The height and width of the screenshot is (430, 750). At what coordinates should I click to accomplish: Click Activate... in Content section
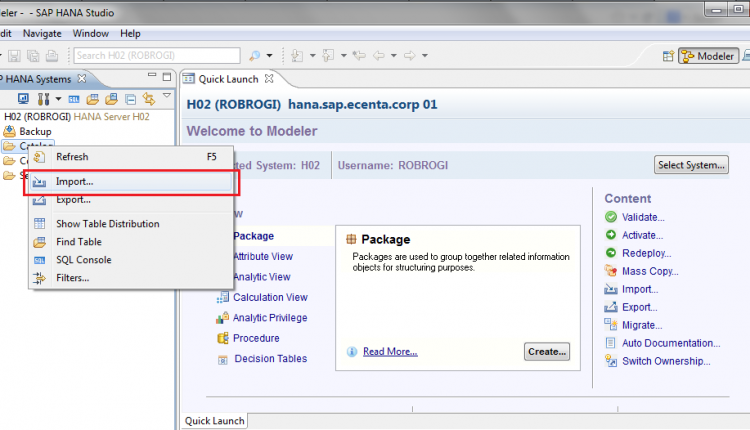[642, 235]
